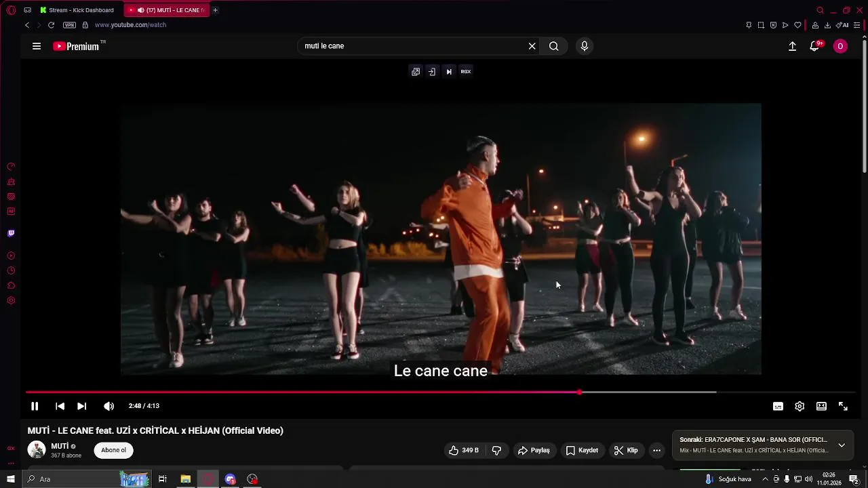Screen dimensions: 868x488
Task: Subscribe with the Abone ol button
Action: coord(113,450)
